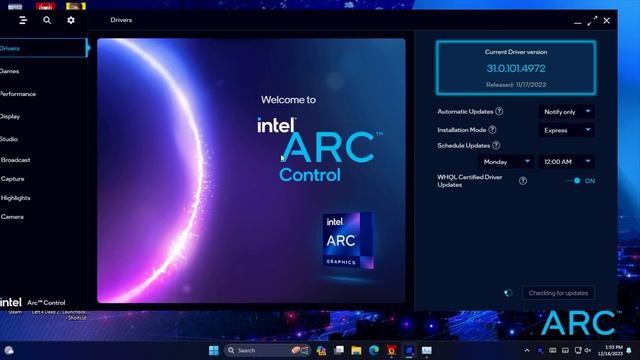Click the current driver version 31.0.101.4972
The image size is (640, 360).
coord(516,68)
